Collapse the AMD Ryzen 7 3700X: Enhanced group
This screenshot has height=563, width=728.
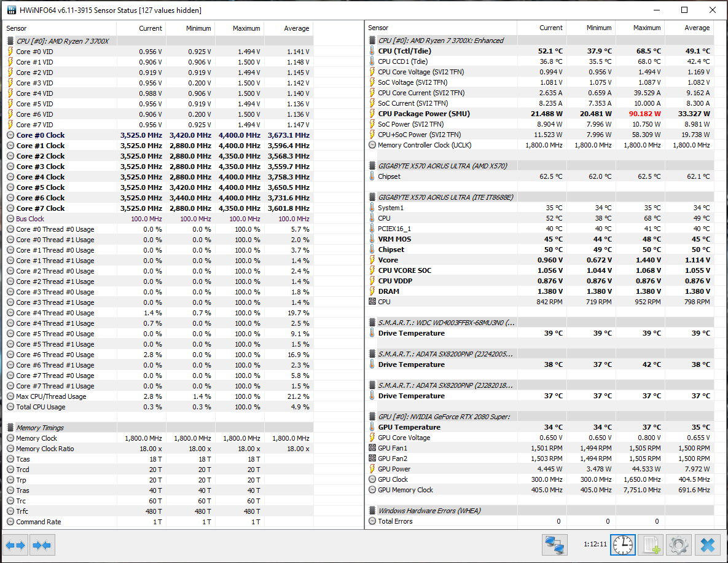[x=372, y=41]
